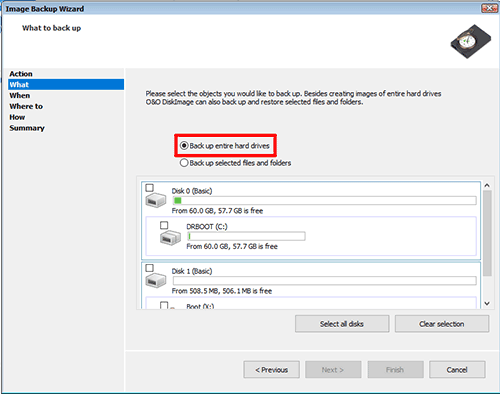Open the Where to step
This screenshot has height=394, width=500.
point(26,106)
